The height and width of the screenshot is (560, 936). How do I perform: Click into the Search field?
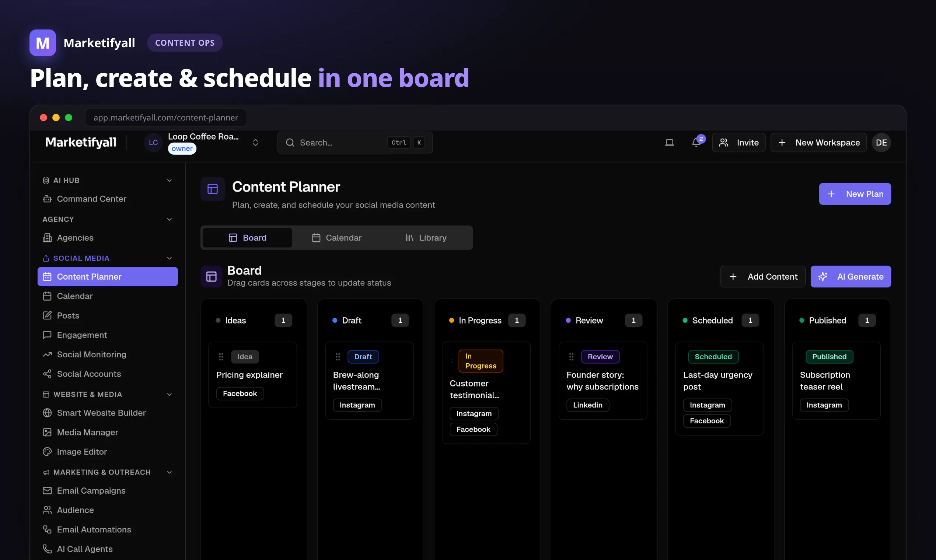coord(355,143)
